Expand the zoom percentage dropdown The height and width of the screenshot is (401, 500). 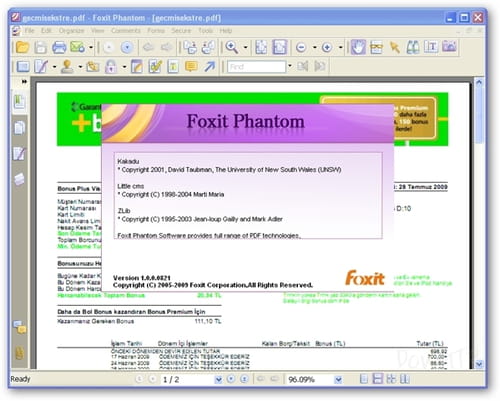338,379
